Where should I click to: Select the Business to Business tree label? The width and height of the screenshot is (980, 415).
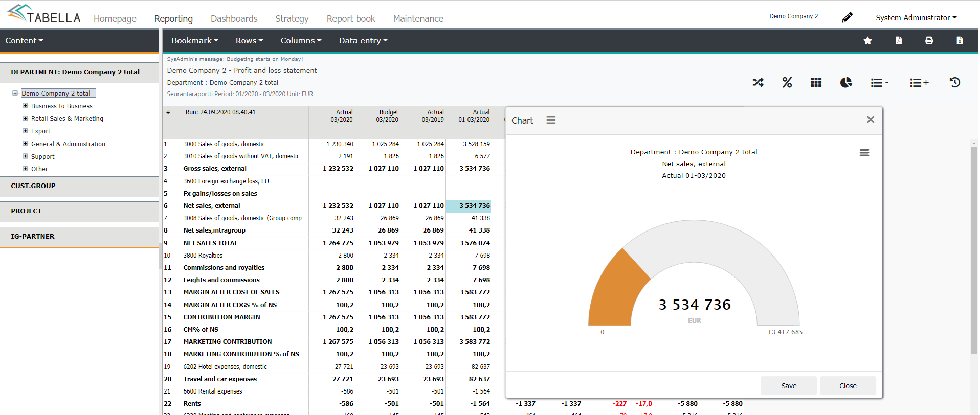pos(62,106)
